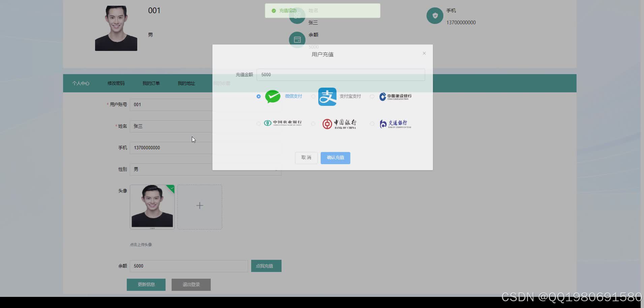Click the uploaded avatar thumbnail with green check
644x308 pixels.
152,206
